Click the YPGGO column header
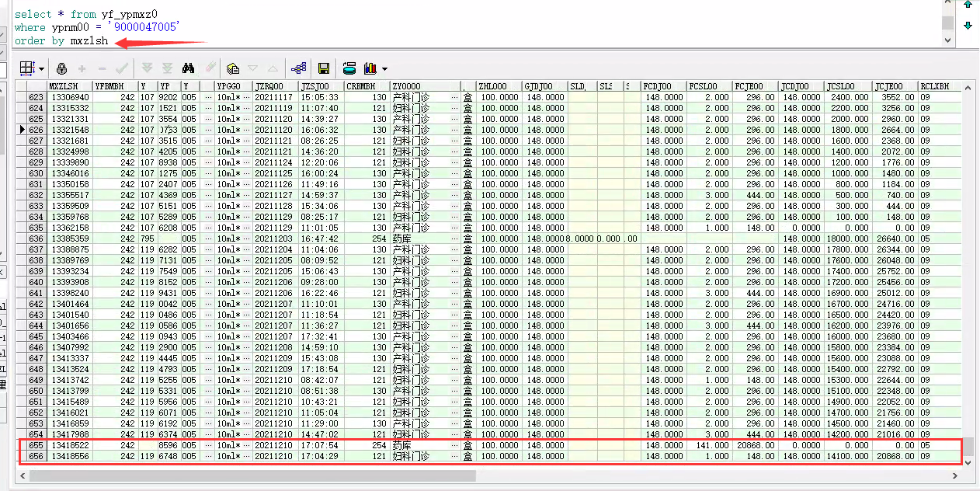The width and height of the screenshot is (980, 491). pos(234,86)
